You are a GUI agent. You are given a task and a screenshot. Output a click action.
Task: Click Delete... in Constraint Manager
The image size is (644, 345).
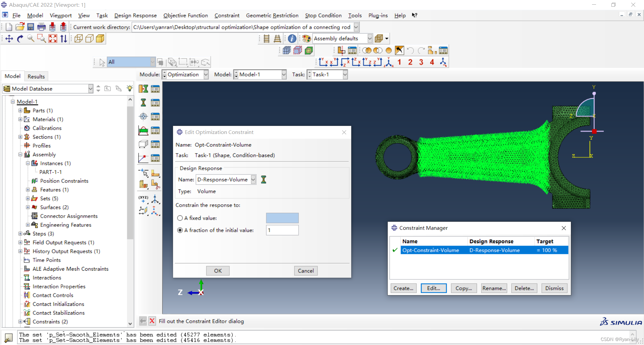coord(524,288)
